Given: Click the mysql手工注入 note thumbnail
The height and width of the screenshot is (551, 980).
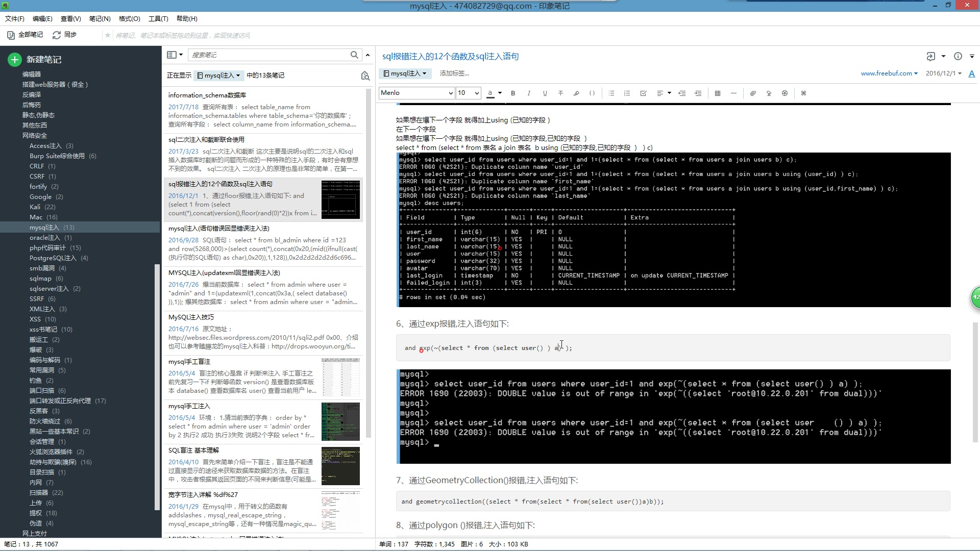Looking at the screenshot, I should [x=340, y=422].
